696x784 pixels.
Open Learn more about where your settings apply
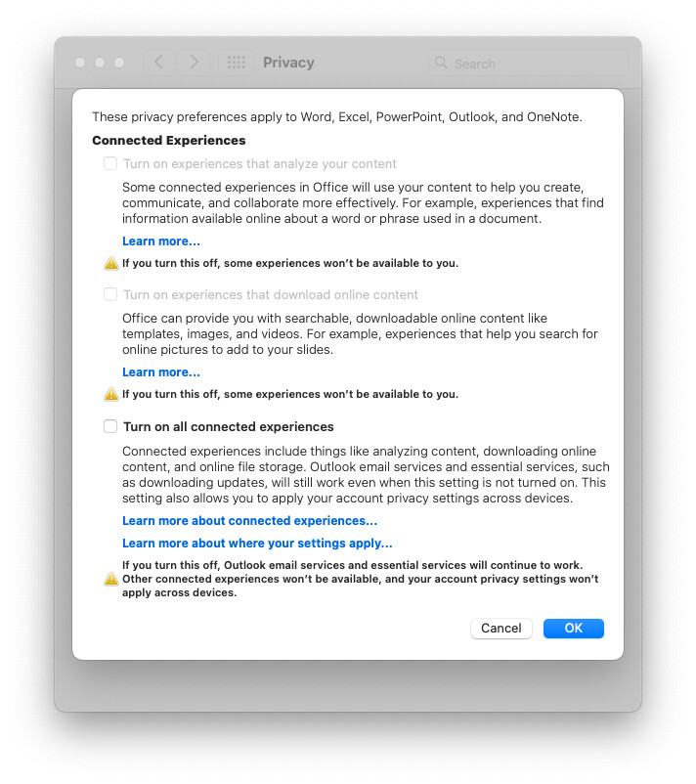257,544
